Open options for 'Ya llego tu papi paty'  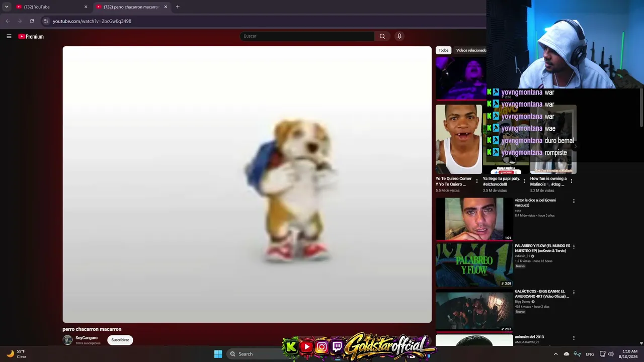[x=524, y=181]
